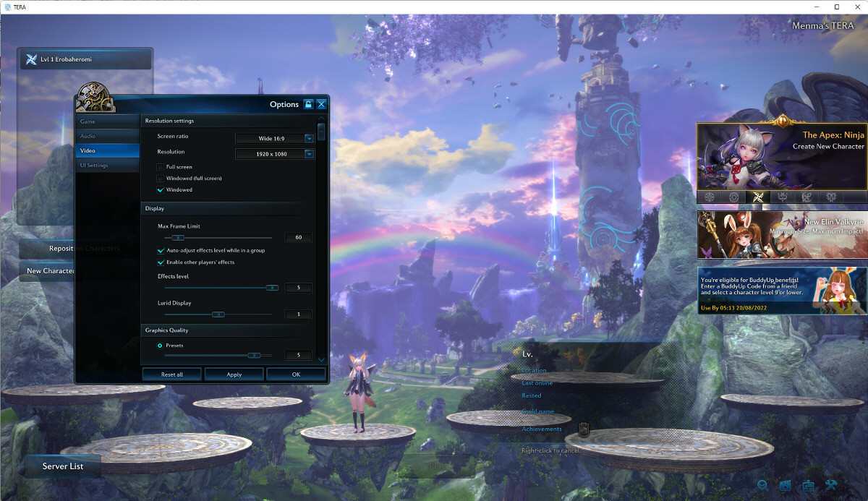Click the 'Achievements' label in character info
The height and width of the screenshot is (501, 868).
click(x=542, y=429)
